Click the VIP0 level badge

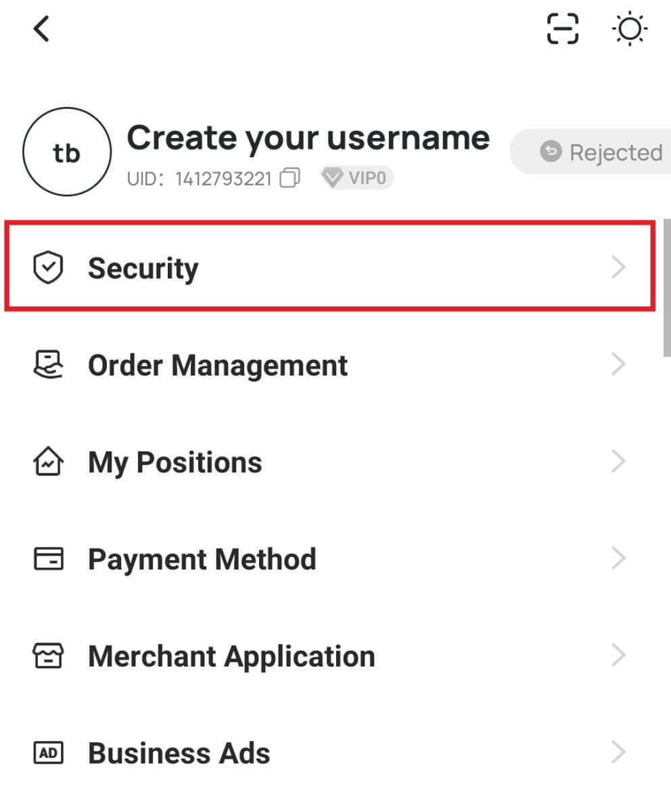pos(356,178)
